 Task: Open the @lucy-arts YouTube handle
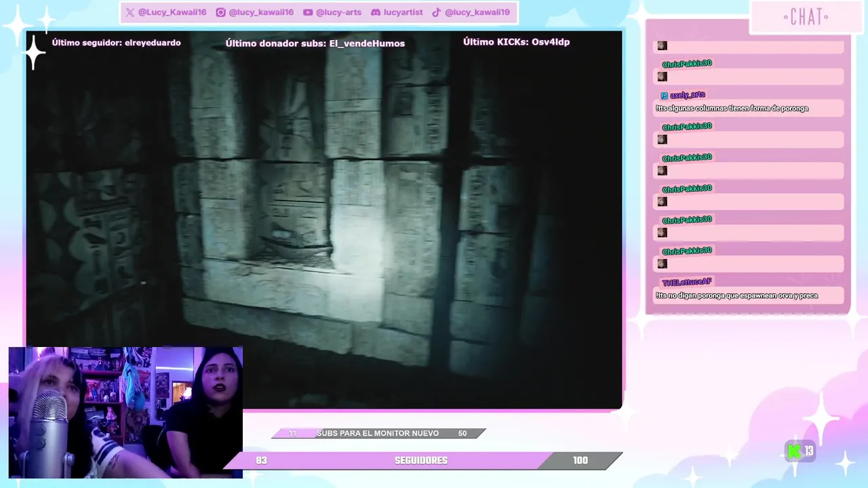point(339,12)
